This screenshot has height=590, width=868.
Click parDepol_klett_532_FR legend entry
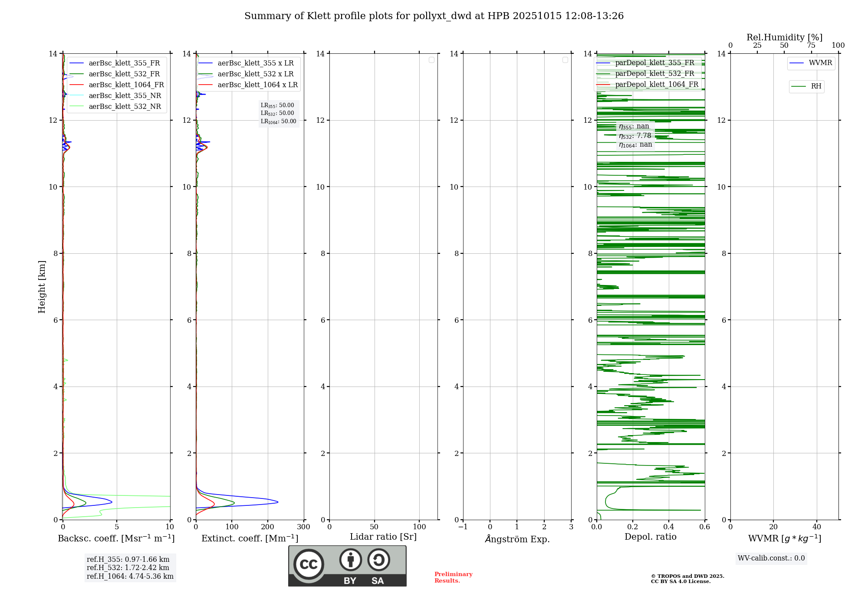(654, 74)
